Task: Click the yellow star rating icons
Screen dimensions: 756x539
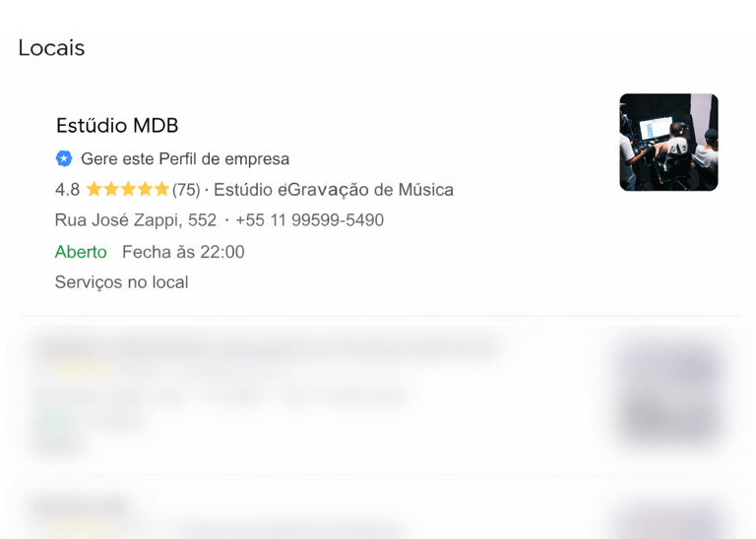Action: tap(128, 189)
